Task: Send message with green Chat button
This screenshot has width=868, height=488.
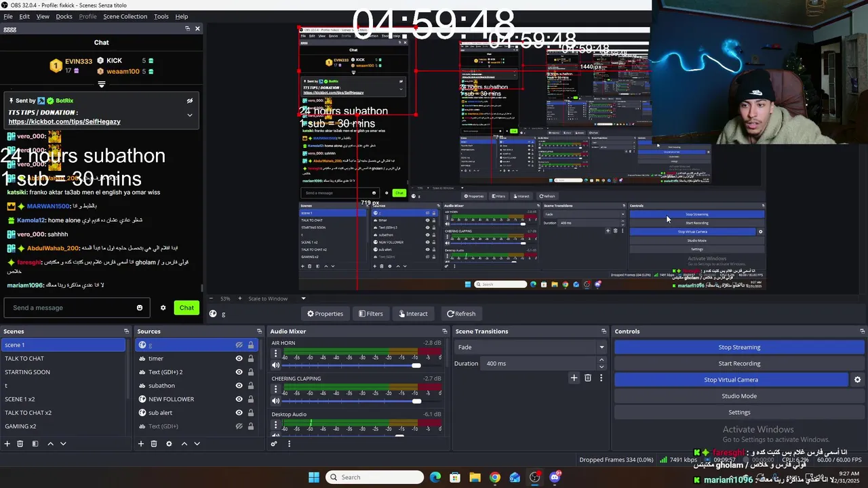Action: point(186,308)
